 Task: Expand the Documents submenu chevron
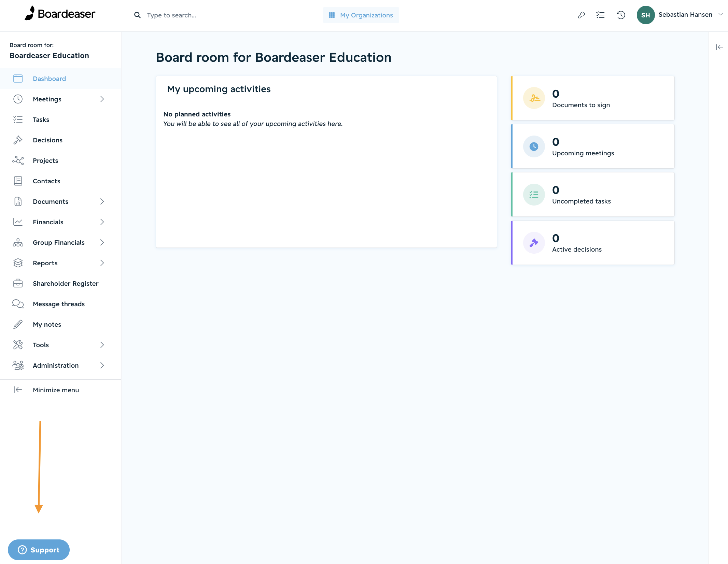pyautogui.click(x=102, y=201)
